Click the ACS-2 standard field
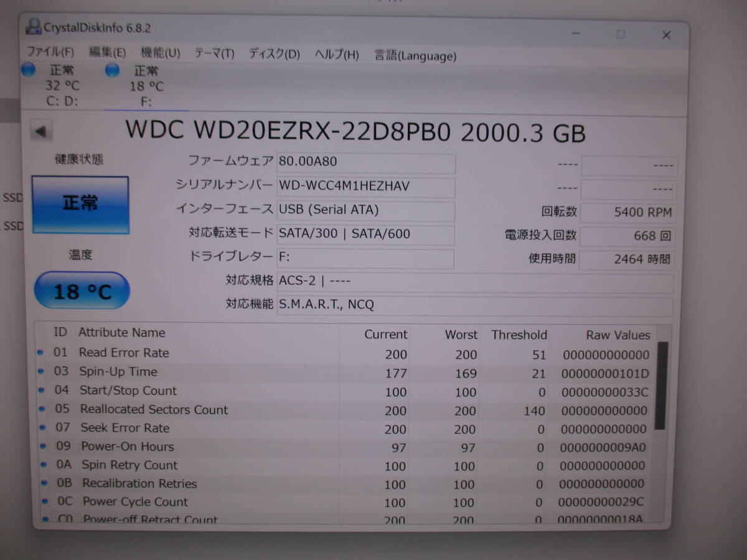The image size is (747, 560). 475,282
